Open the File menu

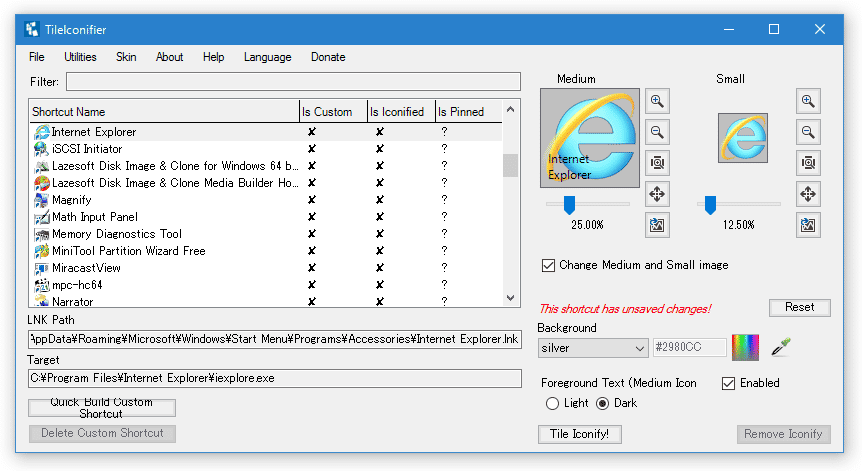coord(37,57)
